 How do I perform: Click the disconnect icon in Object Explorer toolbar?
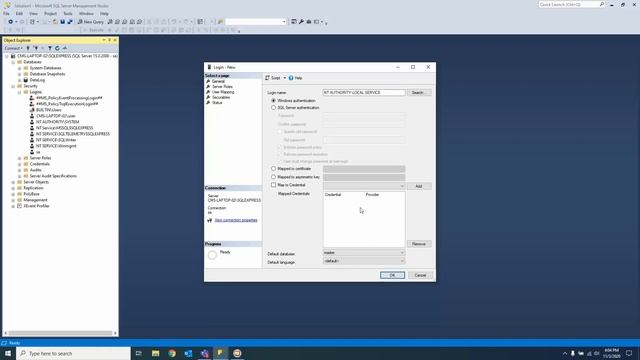(36, 48)
